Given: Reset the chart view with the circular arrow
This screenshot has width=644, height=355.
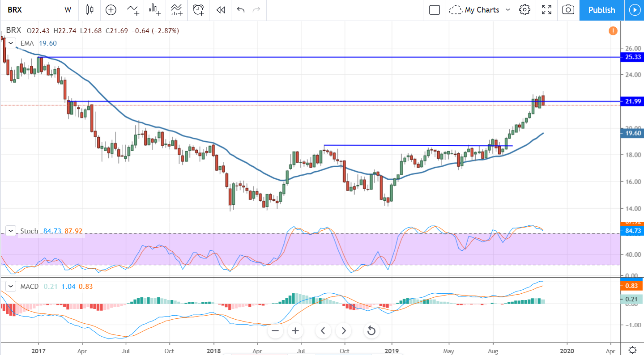Looking at the screenshot, I should point(371,331).
